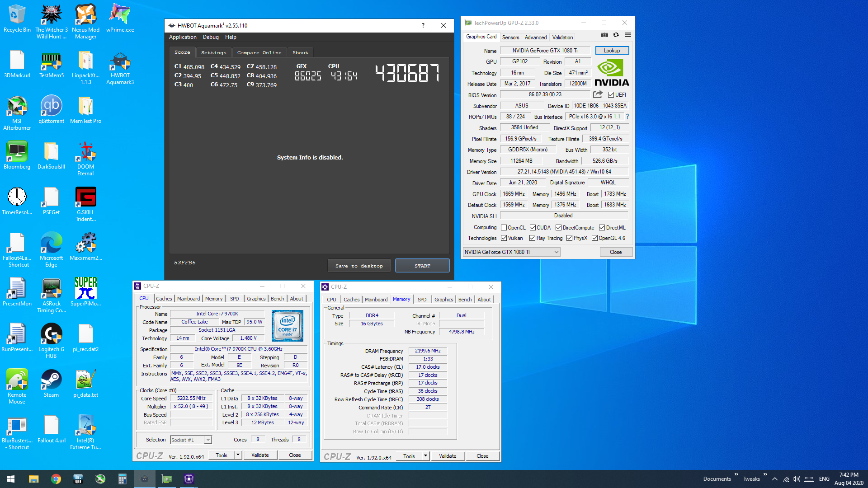Expand the Tweaks taskbar toolbar chevron
The width and height of the screenshot is (868, 488).
point(765,474)
